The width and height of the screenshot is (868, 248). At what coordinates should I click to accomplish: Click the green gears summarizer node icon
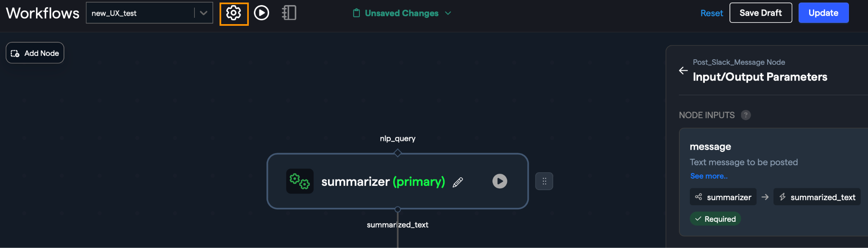(x=300, y=181)
